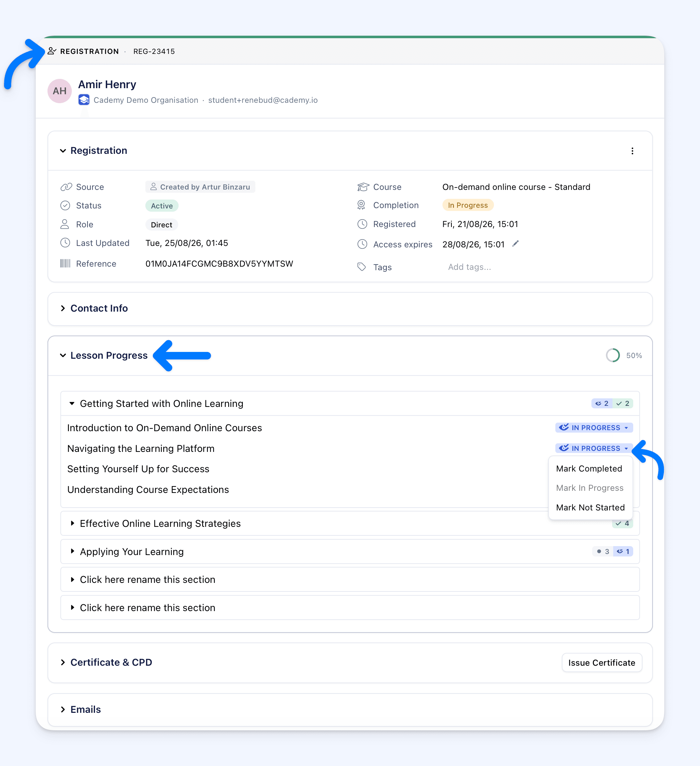The height and width of the screenshot is (766, 700).
Task: Click last updated value Tue, 25/08/26, 01:45
Action: coord(187,243)
